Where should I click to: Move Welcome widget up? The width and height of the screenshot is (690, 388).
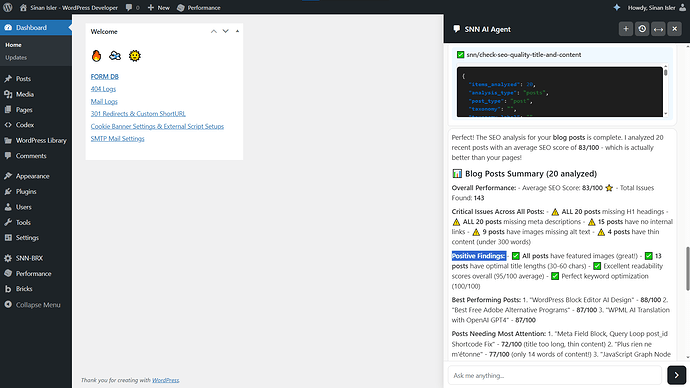click(x=213, y=31)
